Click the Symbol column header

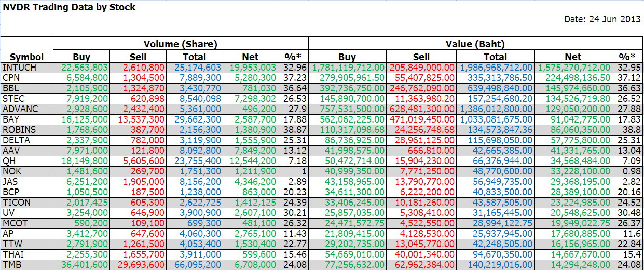click(27, 57)
